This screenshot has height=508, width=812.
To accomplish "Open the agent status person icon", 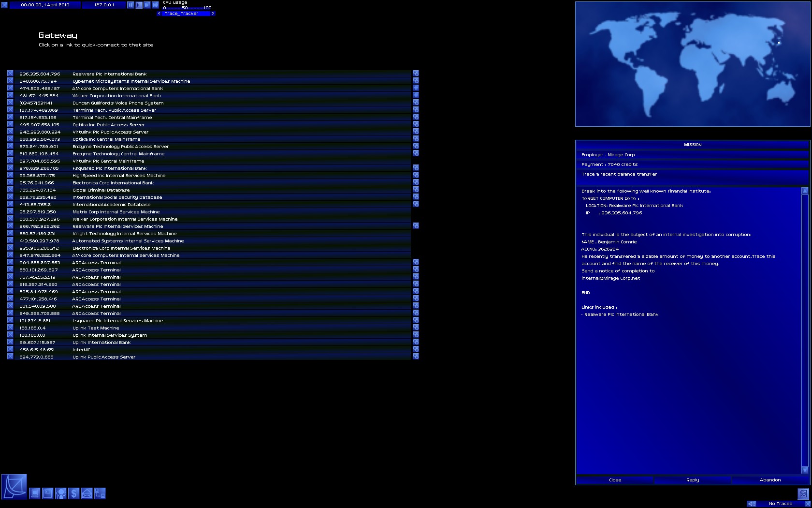I will click(x=60, y=493).
